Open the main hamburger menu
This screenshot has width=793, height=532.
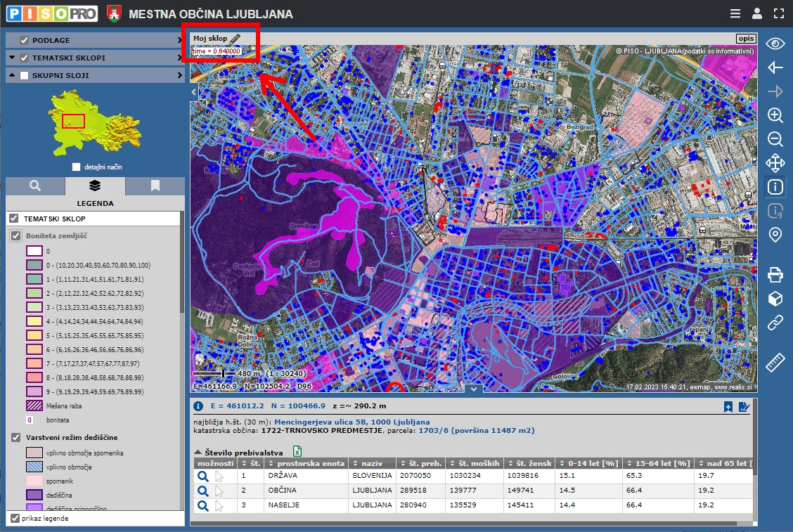735,13
